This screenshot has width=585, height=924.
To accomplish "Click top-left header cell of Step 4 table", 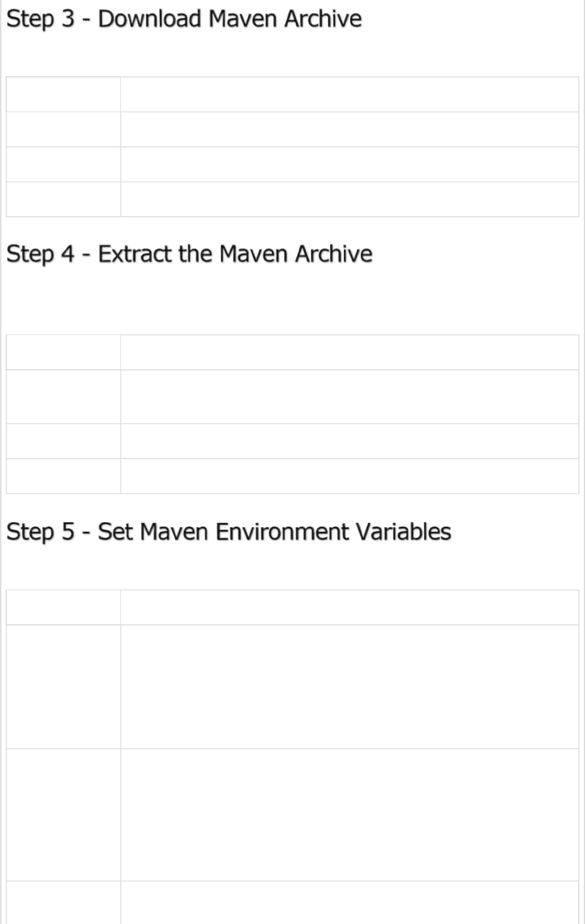I will 63,352.
